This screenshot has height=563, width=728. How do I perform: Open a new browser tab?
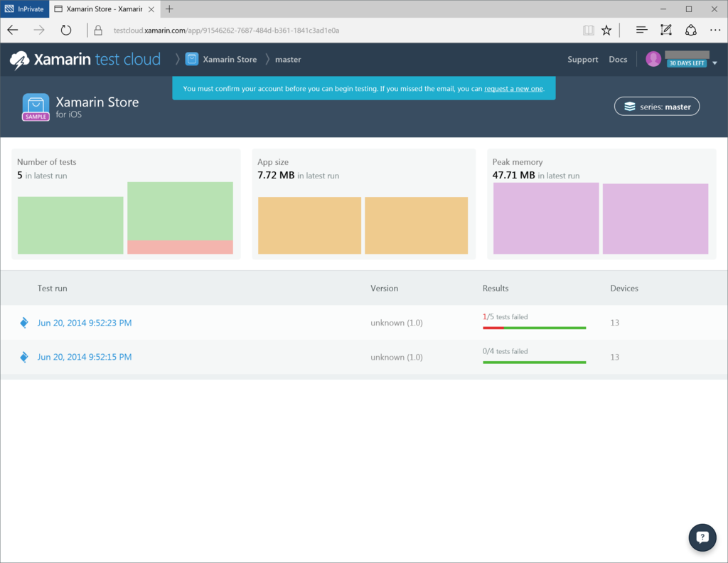[169, 9]
